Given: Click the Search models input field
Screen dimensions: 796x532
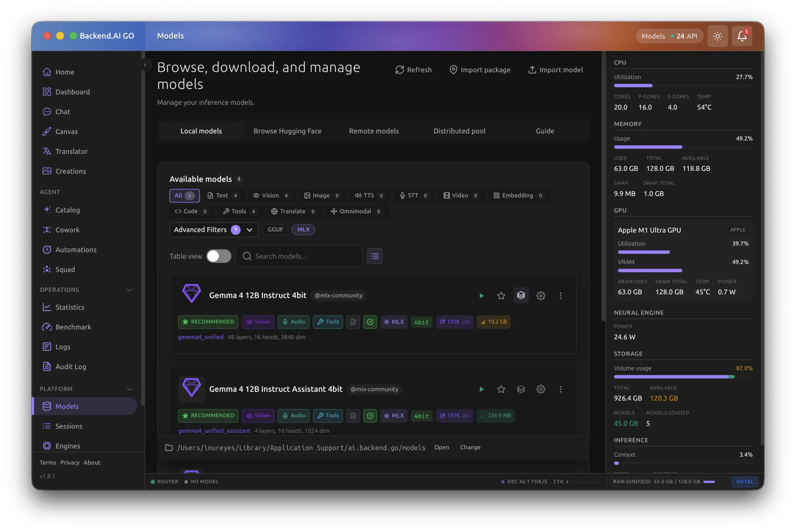Looking at the screenshot, I should pyautogui.click(x=299, y=256).
